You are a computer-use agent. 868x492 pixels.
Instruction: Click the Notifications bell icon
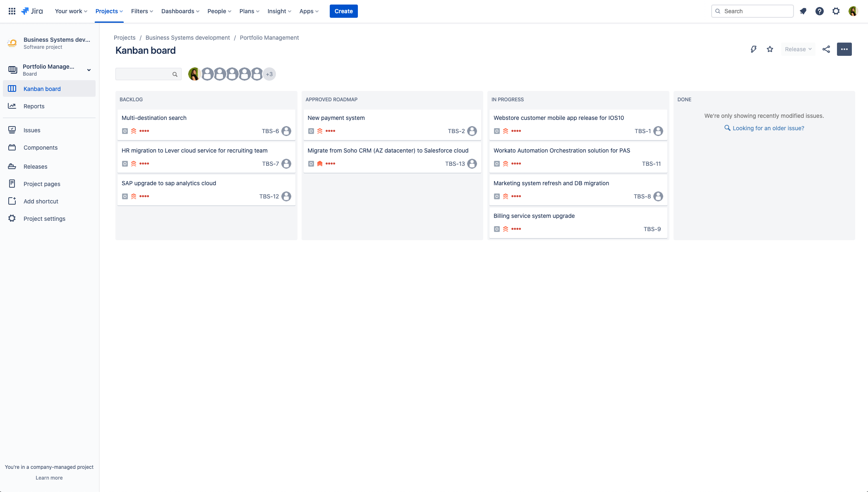point(803,11)
